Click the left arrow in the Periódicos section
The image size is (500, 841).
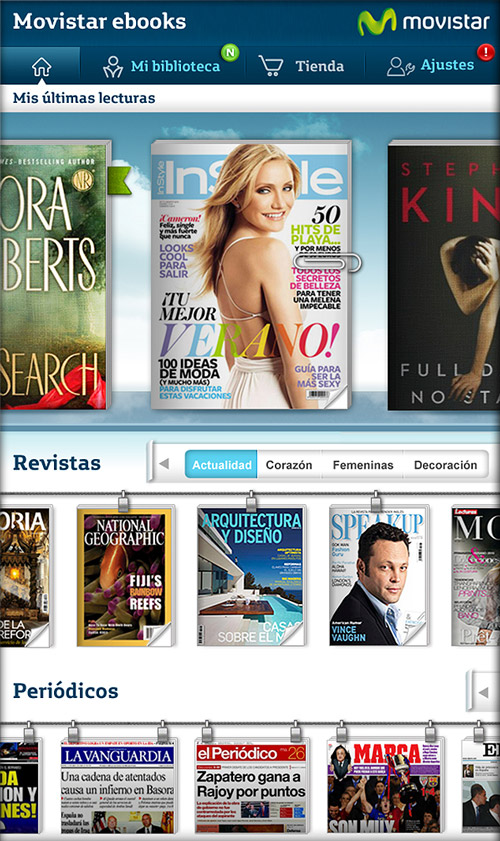point(483,692)
